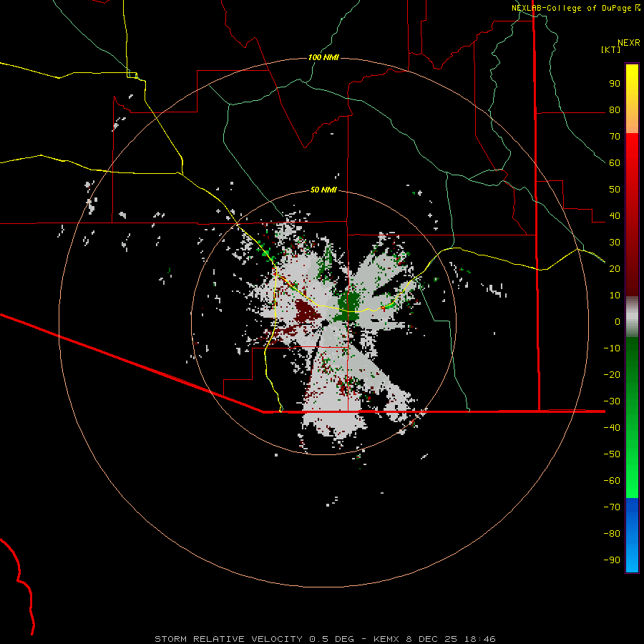Click the 0 value on the velocity scale
The width and height of the screenshot is (644, 644).
point(618,321)
